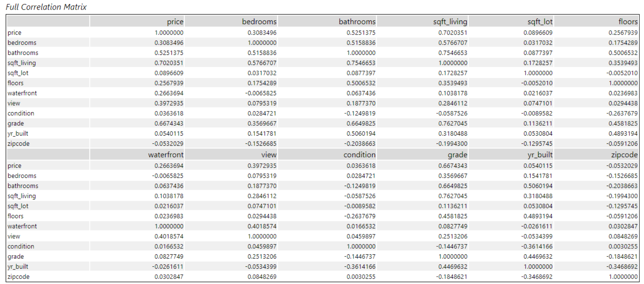The width and height of the screenshot is (644, 284).
Task: Select view-row value under the waterfront column
Action: [169, 236]
